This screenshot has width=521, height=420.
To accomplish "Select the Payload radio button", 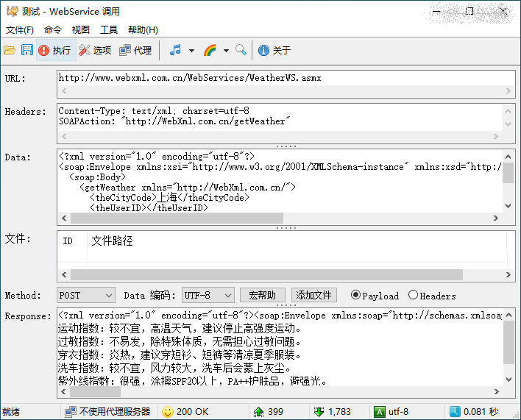I will click(355, 295).
